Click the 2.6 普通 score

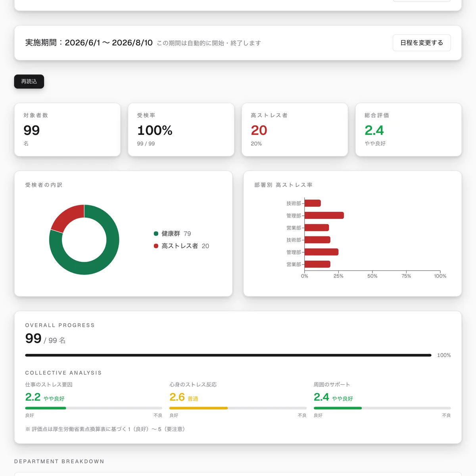[184, 397]
